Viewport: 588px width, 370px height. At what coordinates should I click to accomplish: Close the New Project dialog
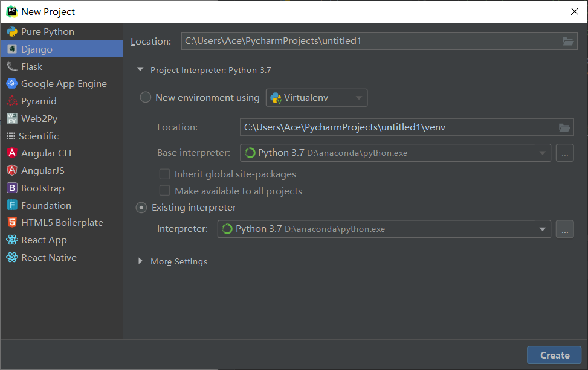(575, 11)
